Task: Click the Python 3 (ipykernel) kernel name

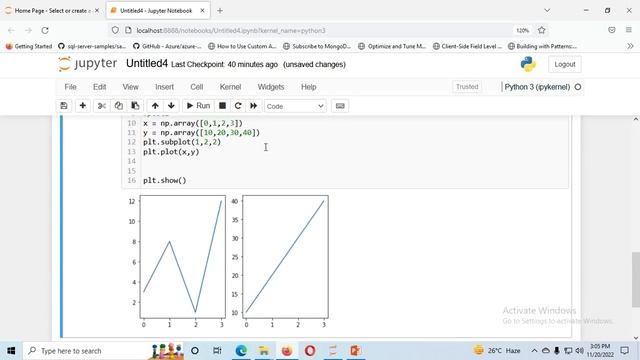Action: pyautogui.click(x=537, y=87)
